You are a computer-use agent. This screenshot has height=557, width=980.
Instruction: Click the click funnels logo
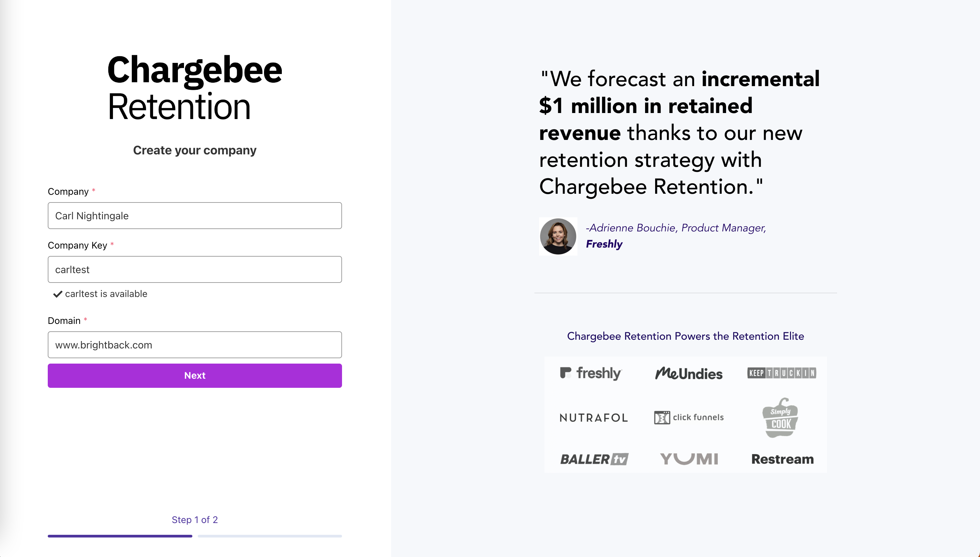688,417
